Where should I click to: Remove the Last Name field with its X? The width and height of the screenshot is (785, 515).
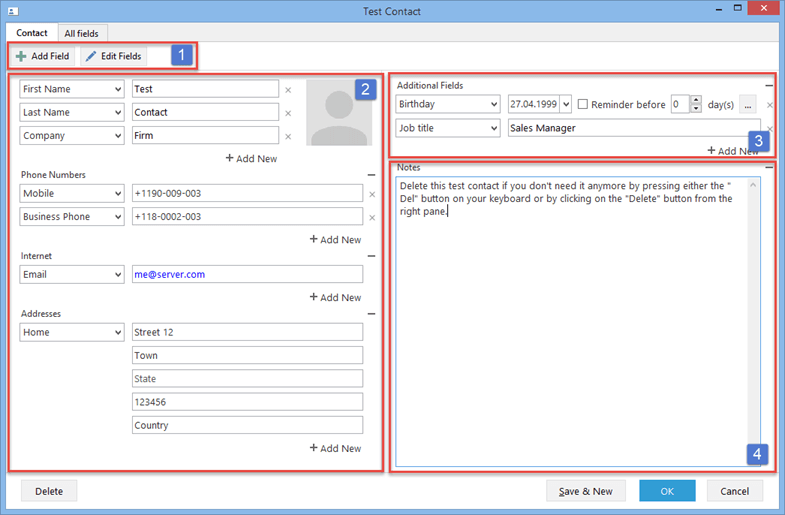tap(288, 114)
